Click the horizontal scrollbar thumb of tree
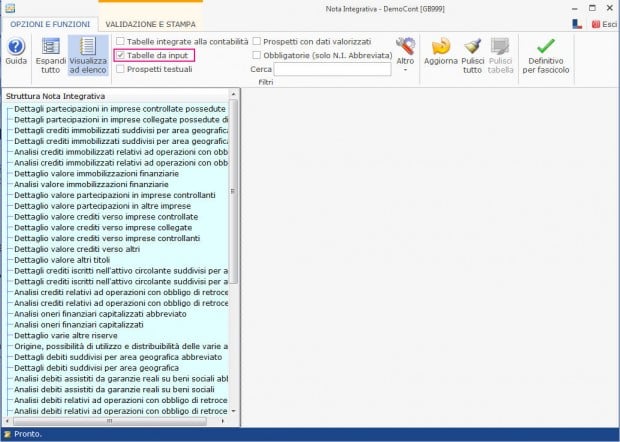 tap(110, 421)
